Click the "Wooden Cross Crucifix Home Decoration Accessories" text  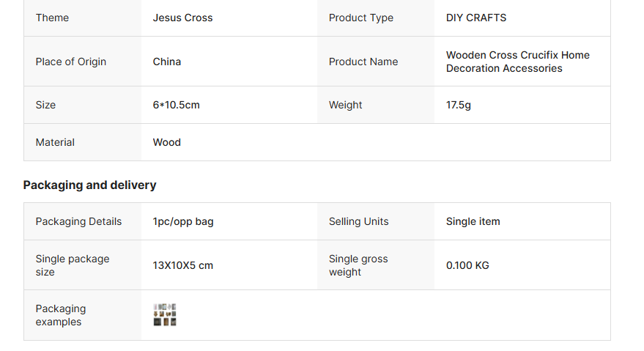(517, 62)
